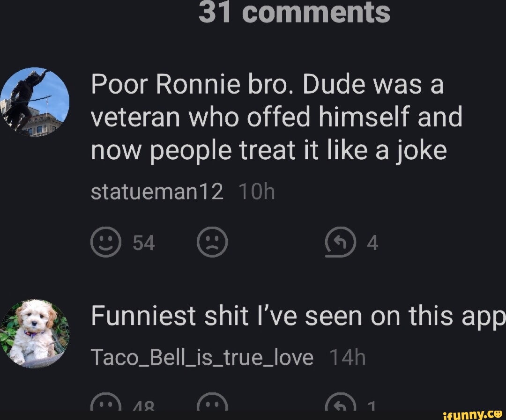Select the timestamp 10h on the first comment
The width and height of the screenshot is (506, 420).
pyautogui.click(x=257, y=191)
